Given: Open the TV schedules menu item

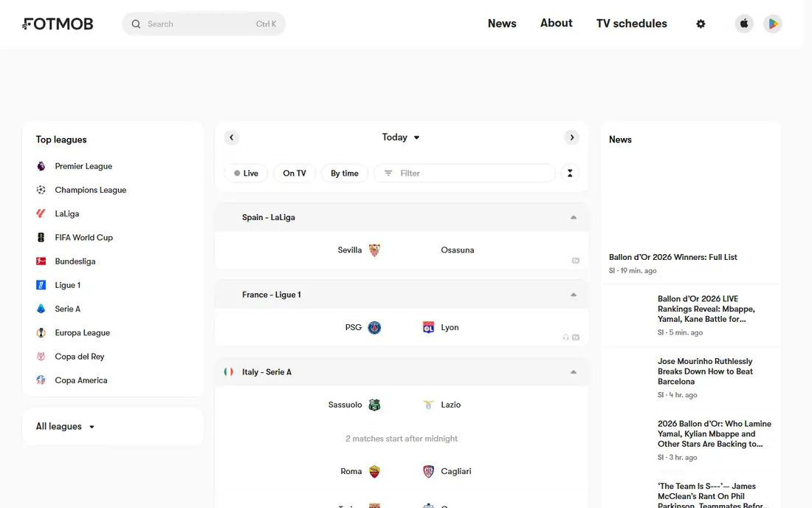Looking at the screenshot, I should pos(631,24).
